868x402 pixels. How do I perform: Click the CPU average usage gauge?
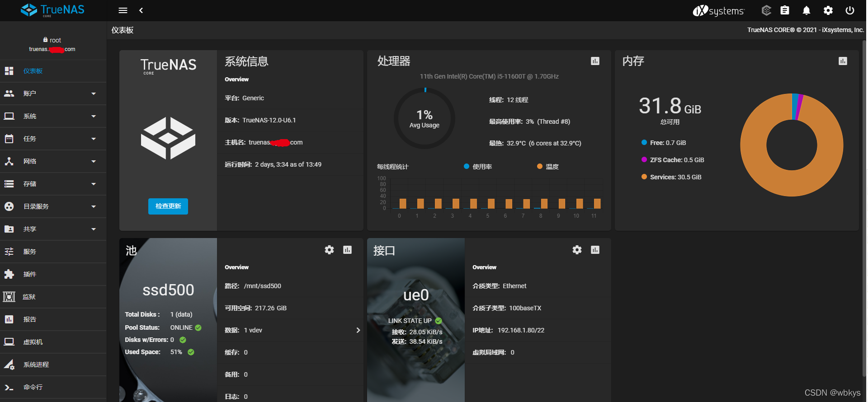[x=425, y=118]
